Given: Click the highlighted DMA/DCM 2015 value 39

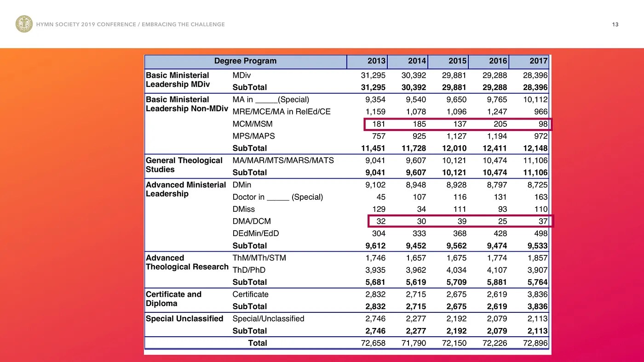Looking at the screenshot, I should [x=461, y=221].
